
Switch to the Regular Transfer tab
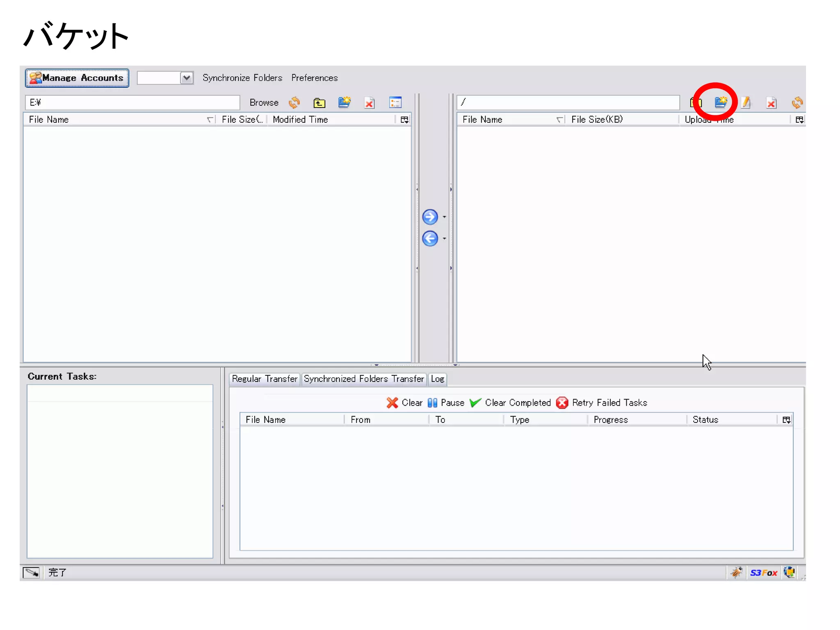(265, 379)
